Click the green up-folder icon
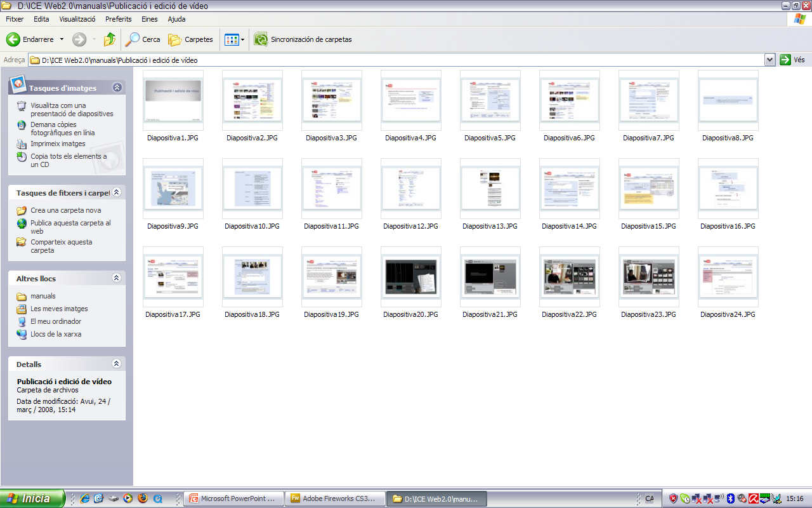The width and height of the screenshot is (812, 508). point(110,39)
